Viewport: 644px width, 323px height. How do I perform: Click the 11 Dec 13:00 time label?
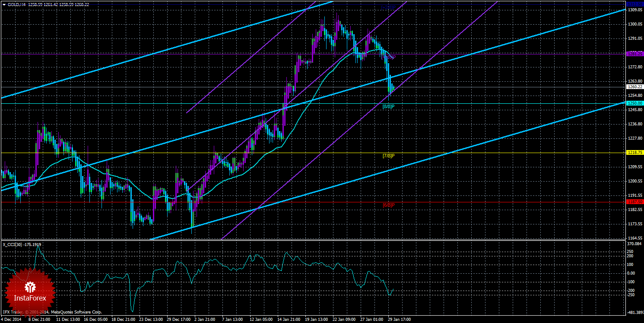tap(67, 320)
